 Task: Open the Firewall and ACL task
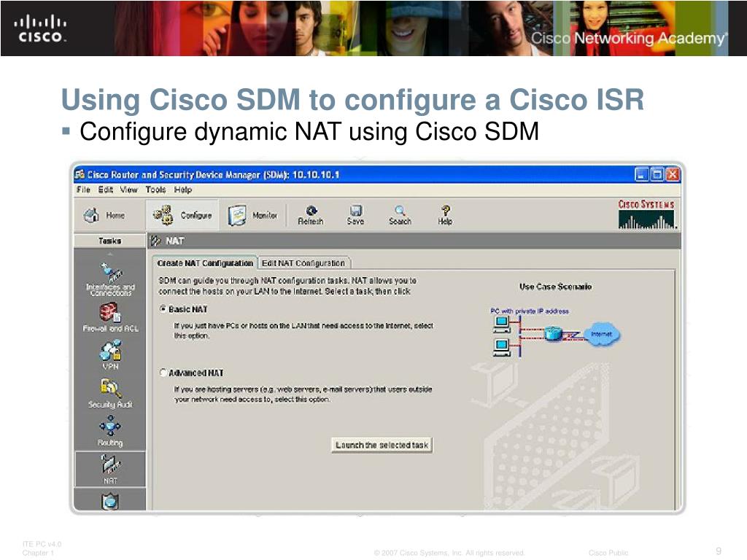point(111,318)
